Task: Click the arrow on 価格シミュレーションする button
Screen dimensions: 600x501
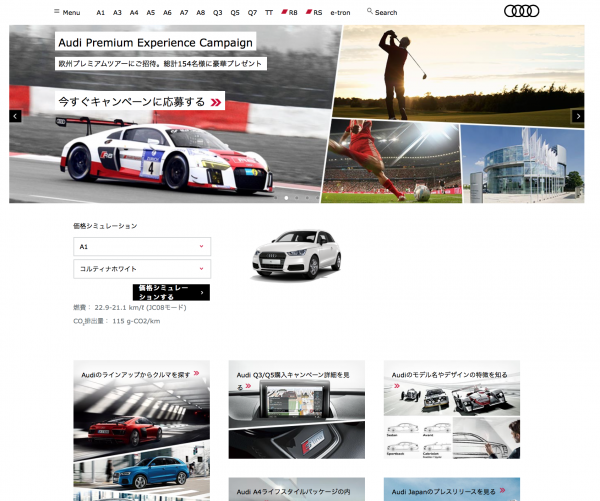Action: click(x=202, y=293)
